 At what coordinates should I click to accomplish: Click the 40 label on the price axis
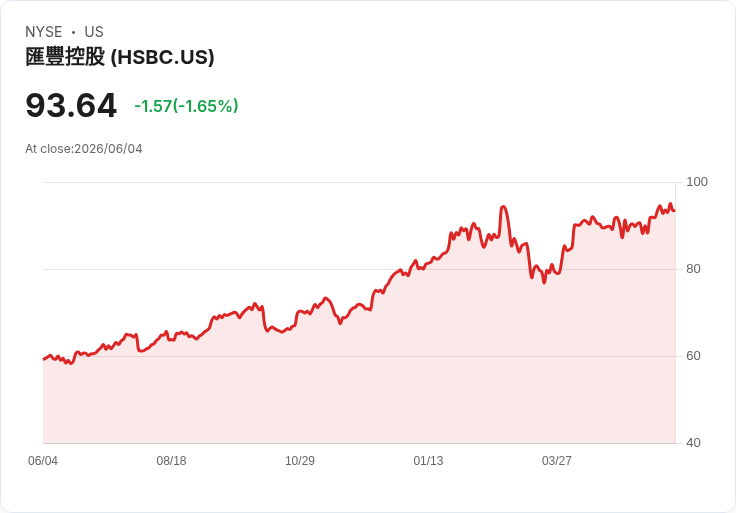point(693,443)
